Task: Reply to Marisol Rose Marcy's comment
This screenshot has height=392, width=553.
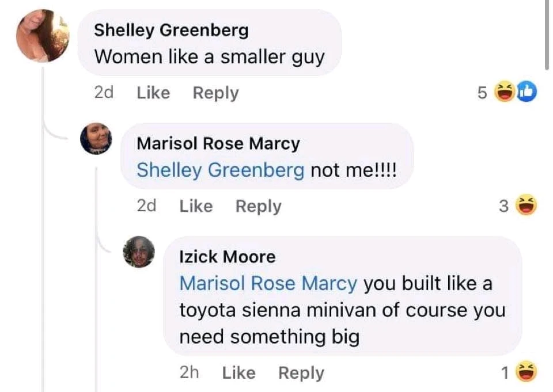Action: coord(258,206)
